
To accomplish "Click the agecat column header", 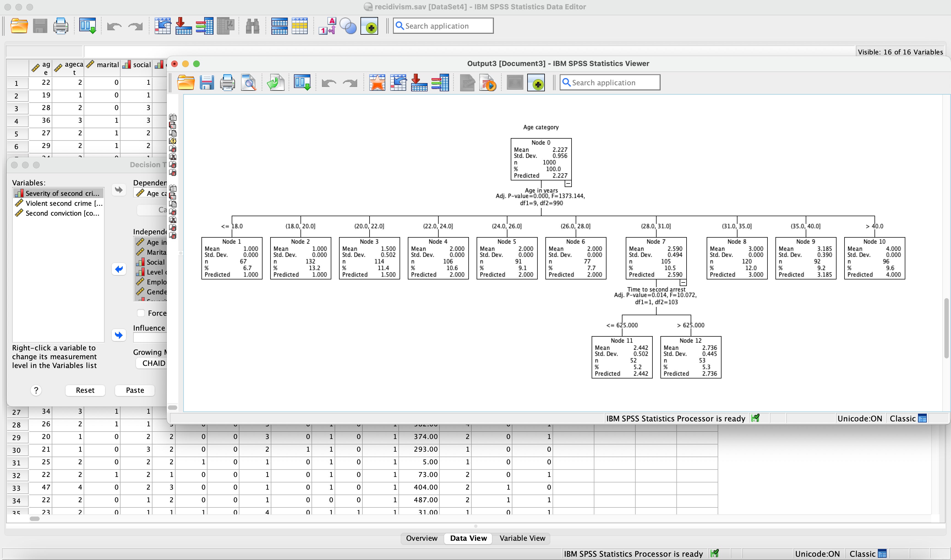I will pos(68,68).
